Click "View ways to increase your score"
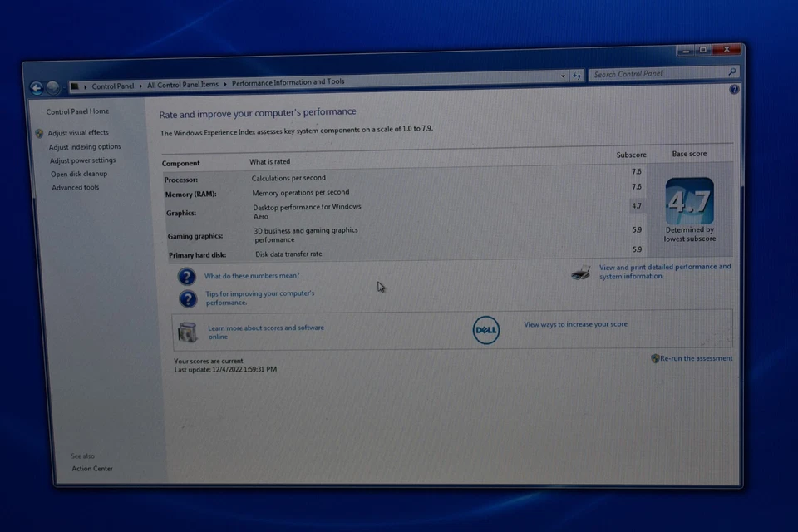 coord(574,323)
